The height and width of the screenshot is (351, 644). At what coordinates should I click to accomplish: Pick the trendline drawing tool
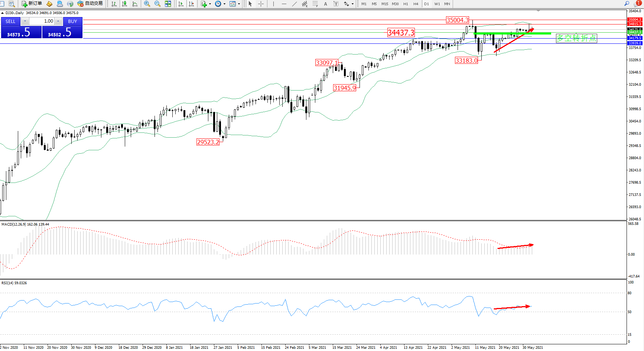pos(295,4)
